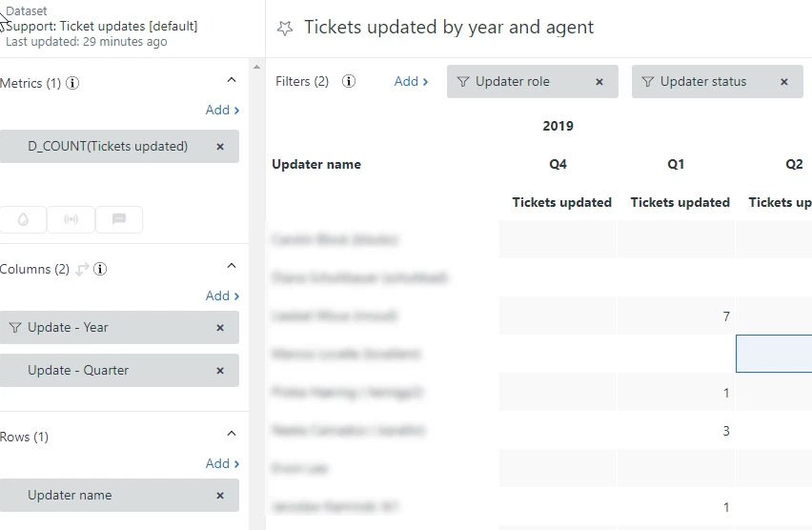
Task: Click the Filters info icon
Action: tap(349, 81)
